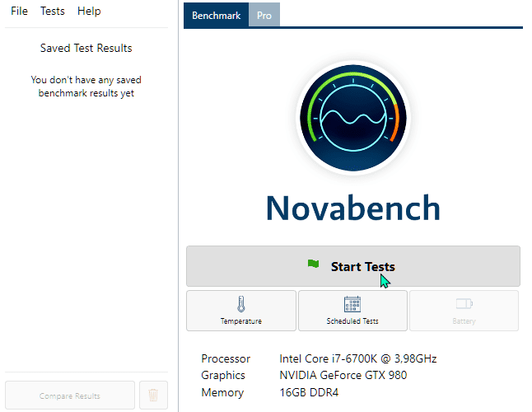
Task: Click the Novabench title text
Action: (x=352, y=208)
